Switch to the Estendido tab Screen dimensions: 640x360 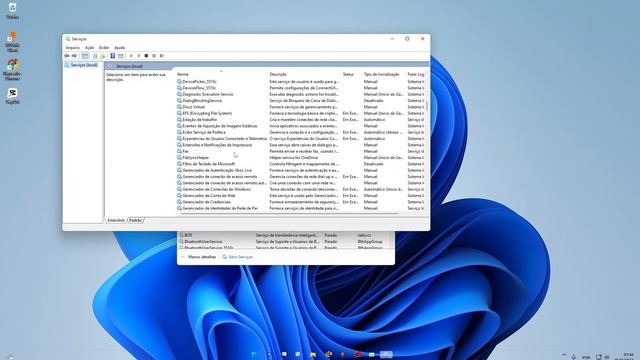(116, 220)
